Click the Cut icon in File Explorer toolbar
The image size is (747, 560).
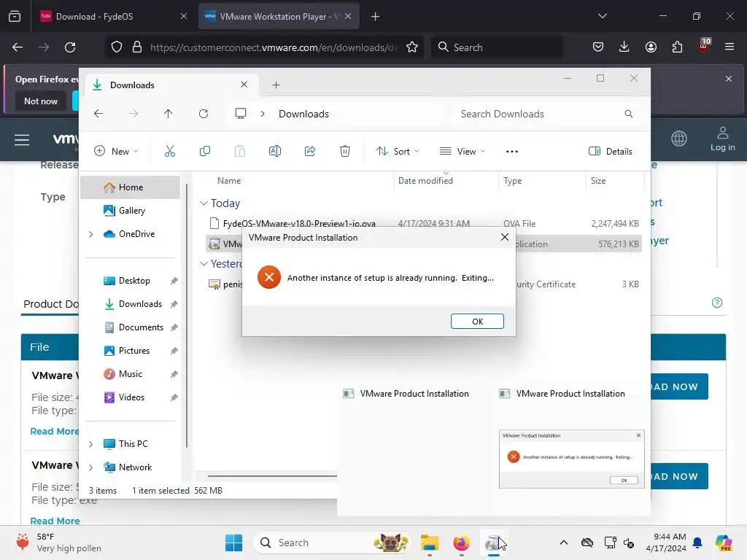pos(169,152)
